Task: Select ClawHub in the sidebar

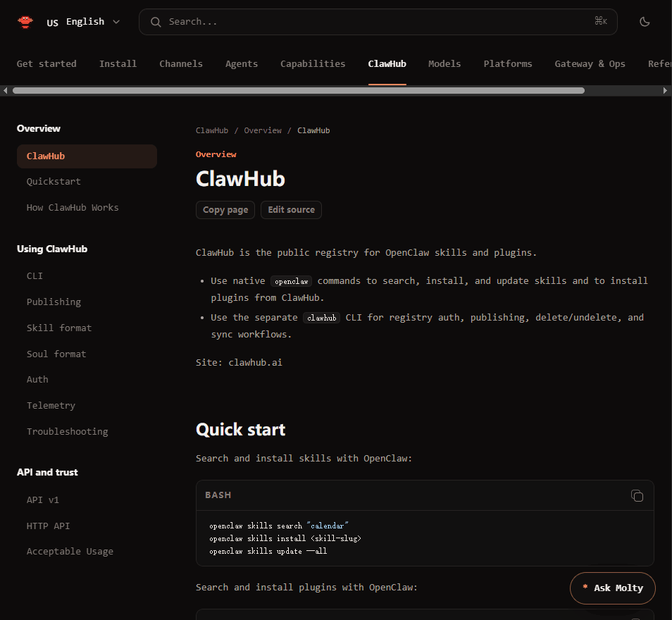Action: (x=87, y=156)
